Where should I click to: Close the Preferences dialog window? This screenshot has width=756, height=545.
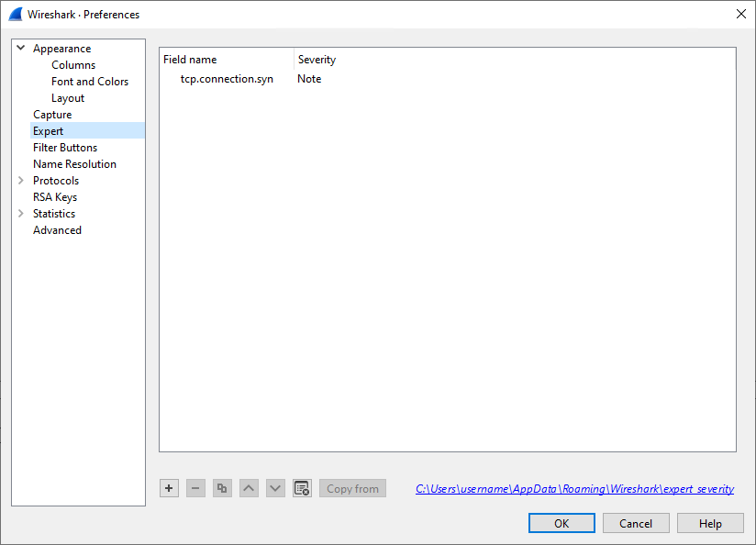tap(740, 14)
